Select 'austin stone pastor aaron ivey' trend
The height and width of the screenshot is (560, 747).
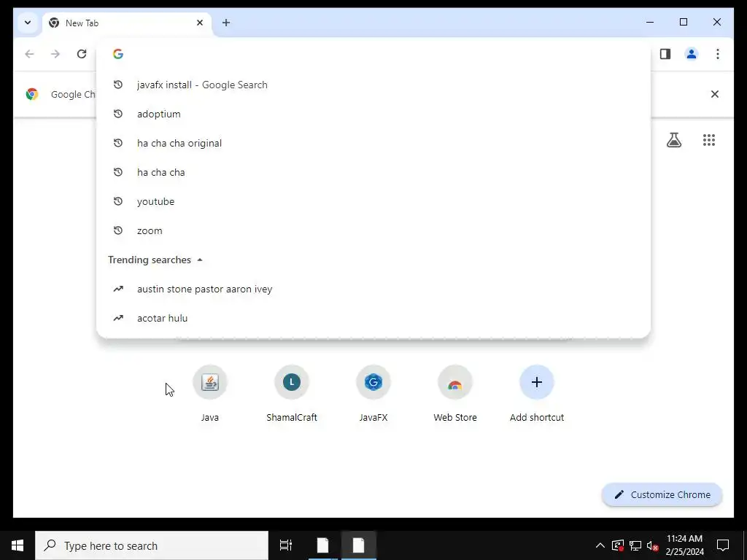pos(373,289)
